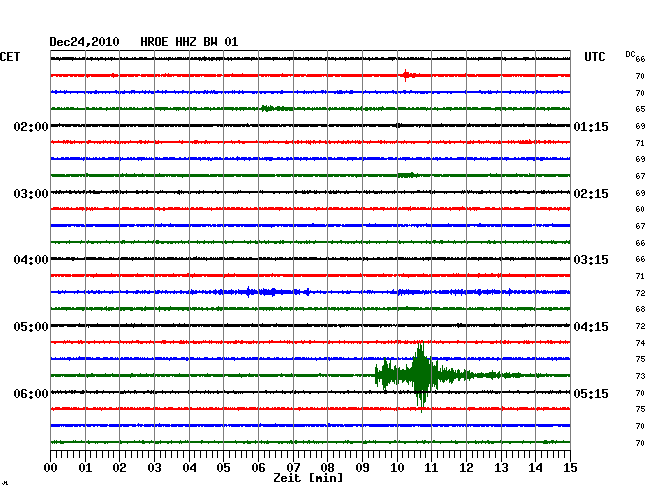Click the large green earthquake waveform peak
This screenshot has height=494, width=650.
(x=421, y=375)
